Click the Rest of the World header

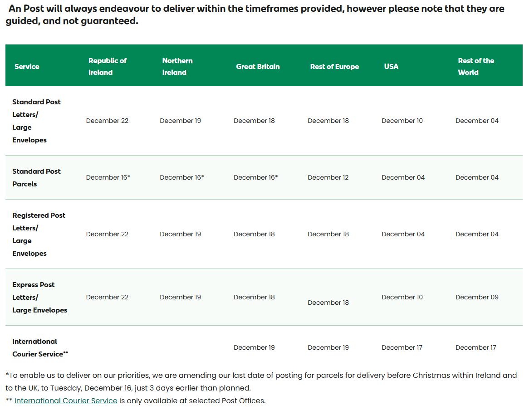click(x=476, y=67)
